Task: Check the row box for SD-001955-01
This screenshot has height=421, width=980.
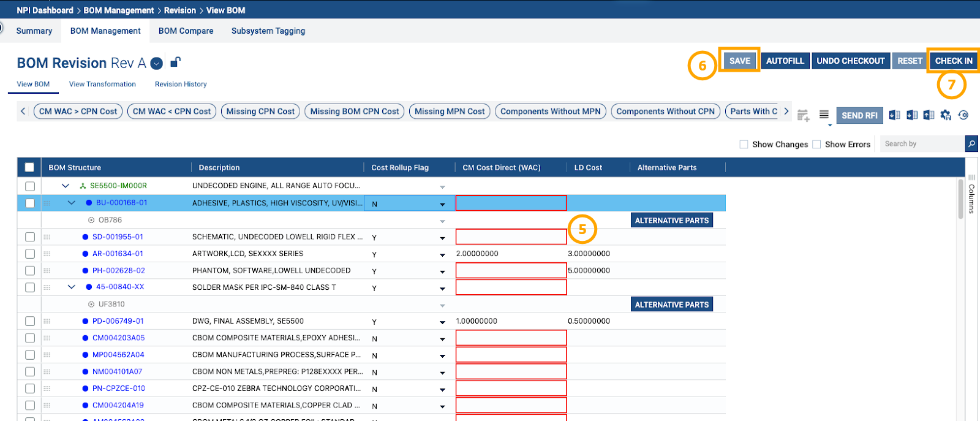Action: click(x=30, y=237)
